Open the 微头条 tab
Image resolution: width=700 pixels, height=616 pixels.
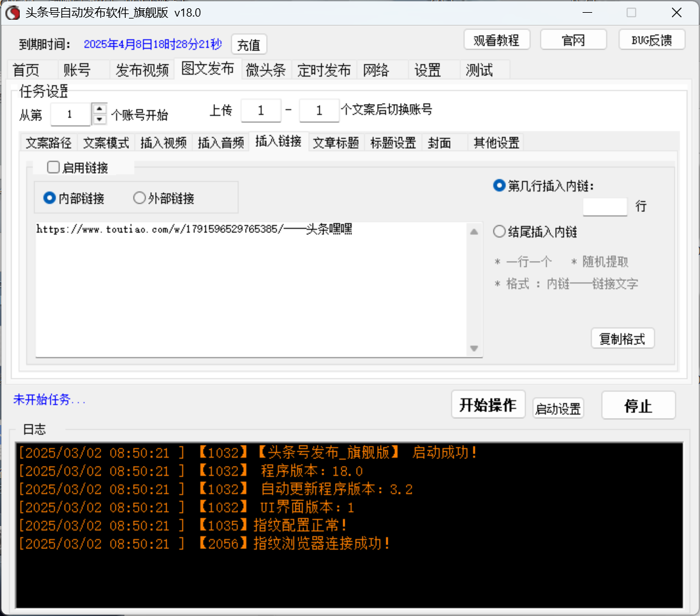266,70
